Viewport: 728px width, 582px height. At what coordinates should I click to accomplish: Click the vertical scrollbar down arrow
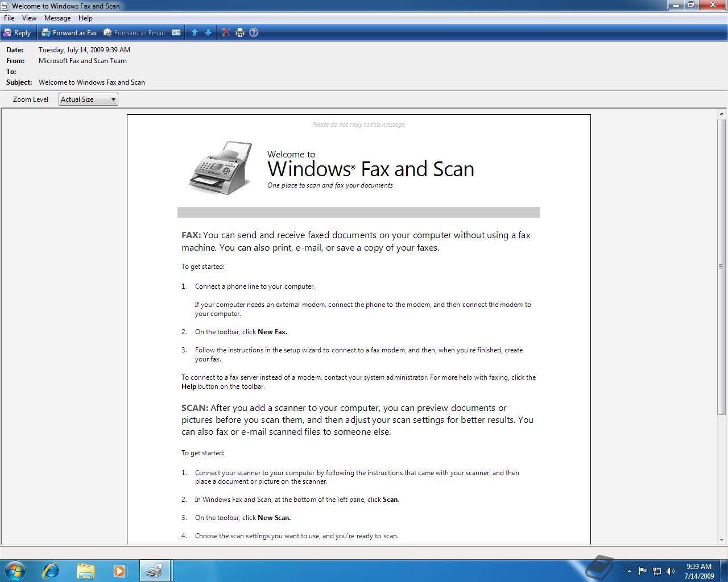coord(722,539)
